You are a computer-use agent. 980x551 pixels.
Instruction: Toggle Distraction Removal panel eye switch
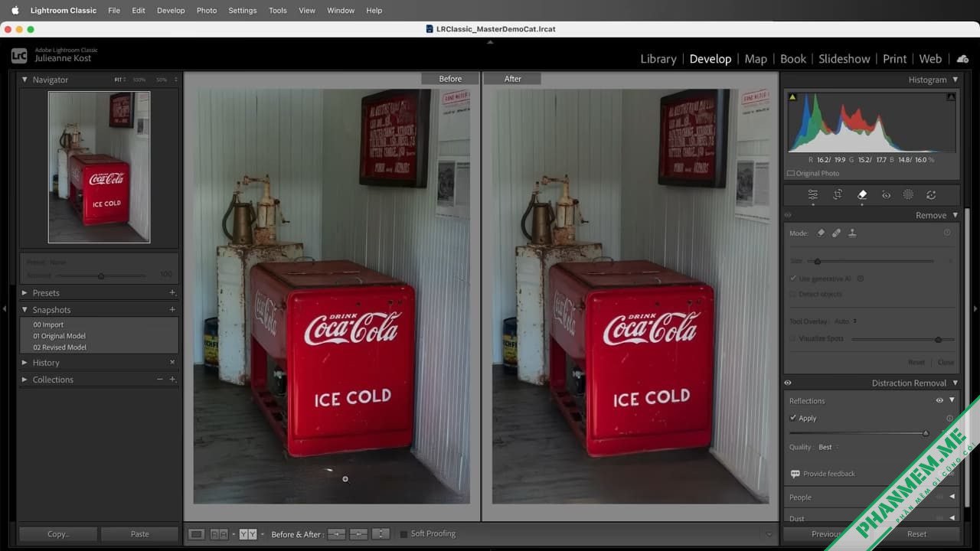click(788, 383)
